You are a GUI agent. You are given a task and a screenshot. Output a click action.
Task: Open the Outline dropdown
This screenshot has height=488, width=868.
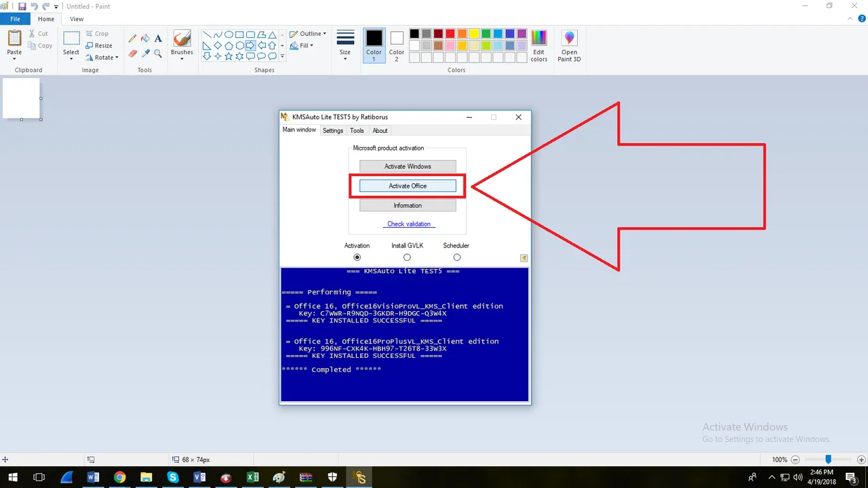coord(308,34)
